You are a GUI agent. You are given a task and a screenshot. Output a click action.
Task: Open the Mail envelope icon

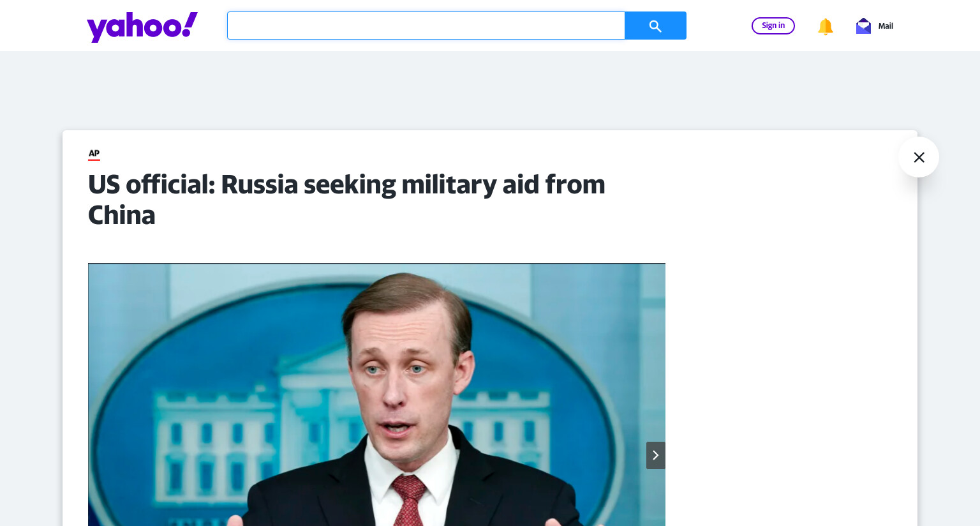(863, 26)
